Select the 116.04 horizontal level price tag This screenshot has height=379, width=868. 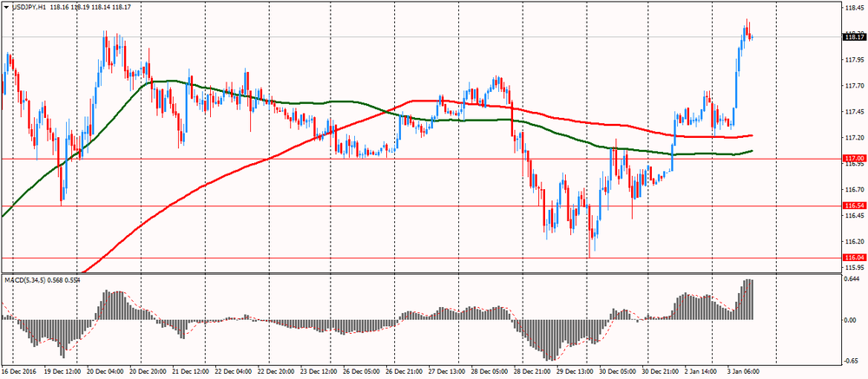853,258
